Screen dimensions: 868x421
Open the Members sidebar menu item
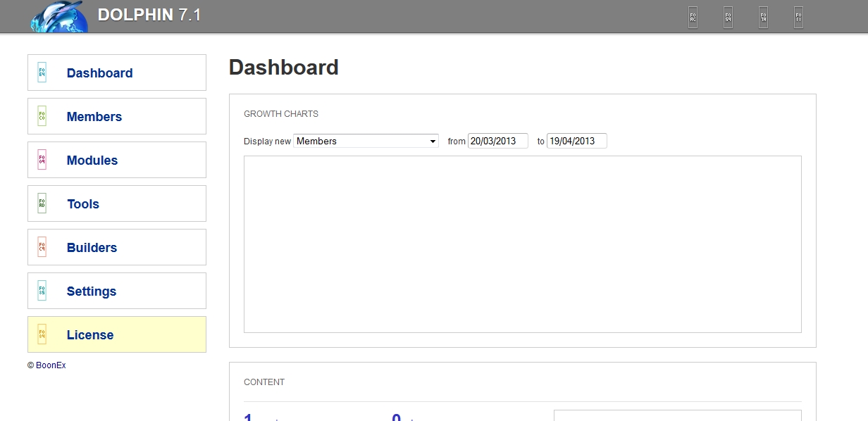117,116
